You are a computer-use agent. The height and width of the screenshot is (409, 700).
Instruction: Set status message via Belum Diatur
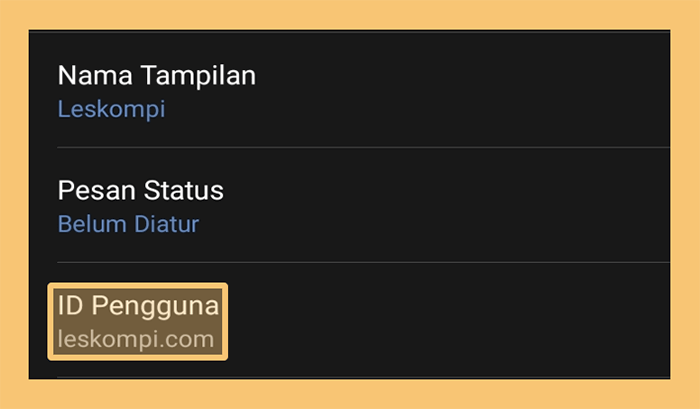(x=129, y=224)
